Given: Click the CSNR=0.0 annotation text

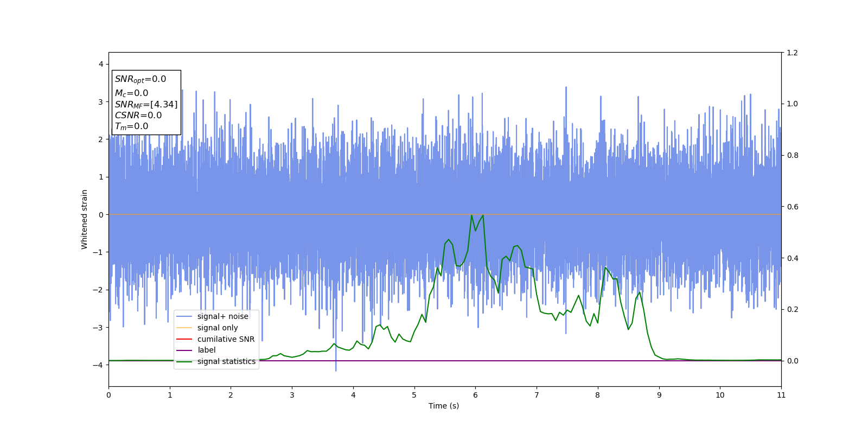Looking at the screenshot, I should click(138, 115).
